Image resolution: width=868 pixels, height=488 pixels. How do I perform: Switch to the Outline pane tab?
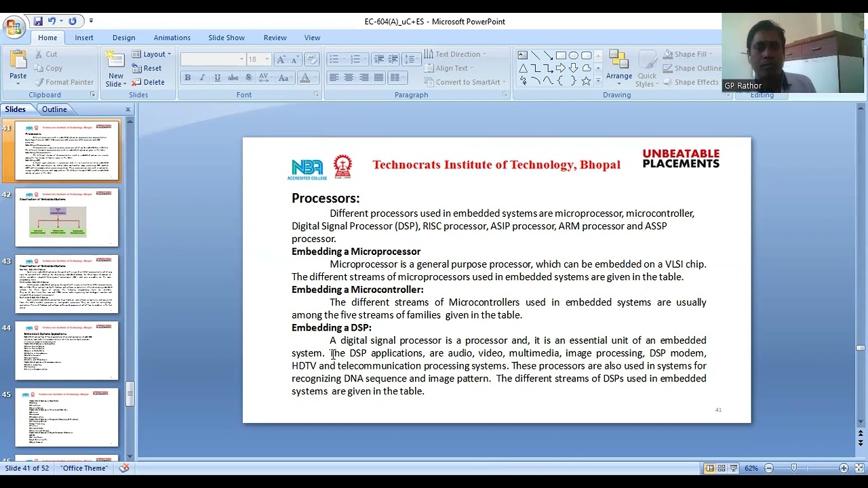54,109
